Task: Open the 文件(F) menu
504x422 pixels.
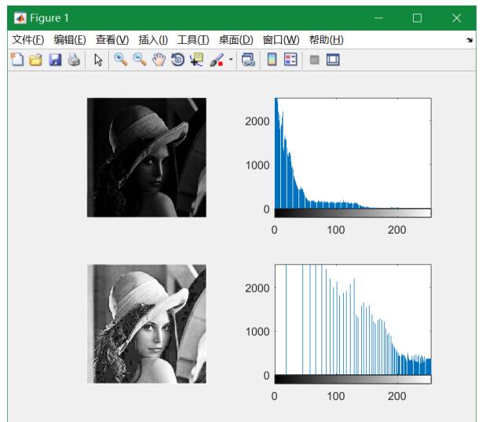Action: tap(28, 40)
